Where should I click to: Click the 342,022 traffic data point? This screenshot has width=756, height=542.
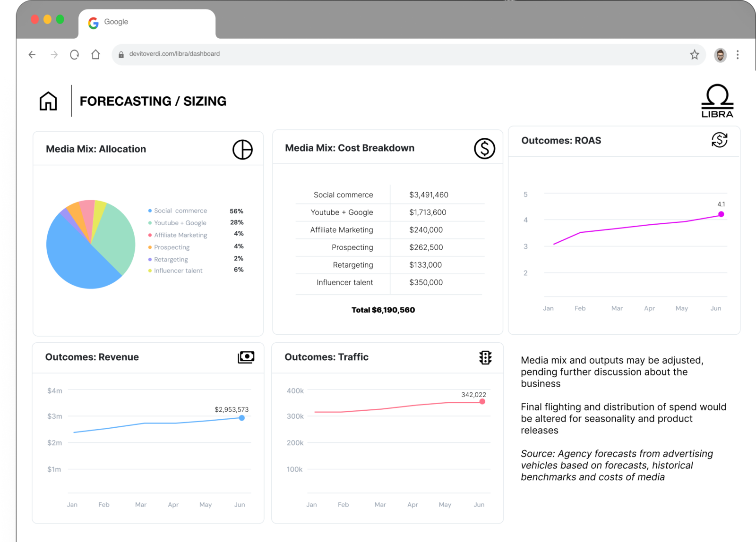pos(482,402)
